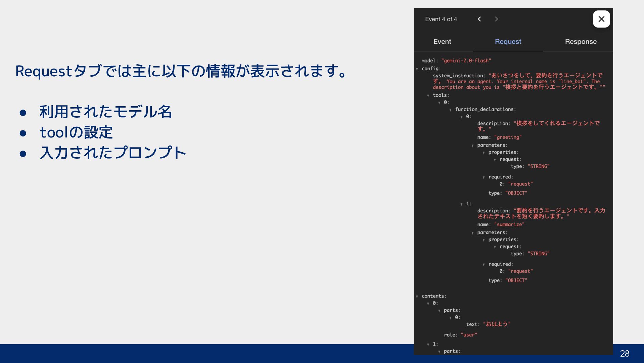Open the Response tab
This screenshot has width=644, height=363.
(x=581, y=42)
